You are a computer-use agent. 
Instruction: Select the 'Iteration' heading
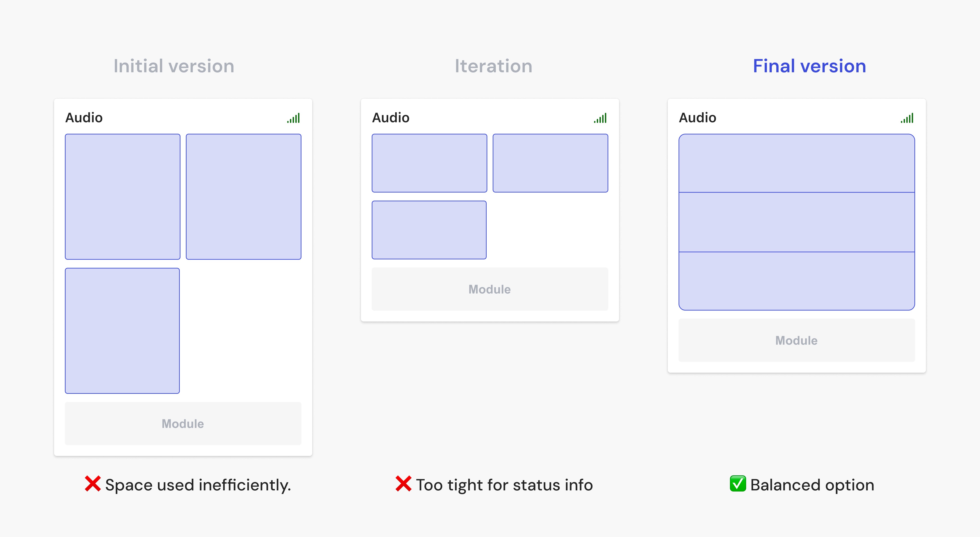[493, 66]
